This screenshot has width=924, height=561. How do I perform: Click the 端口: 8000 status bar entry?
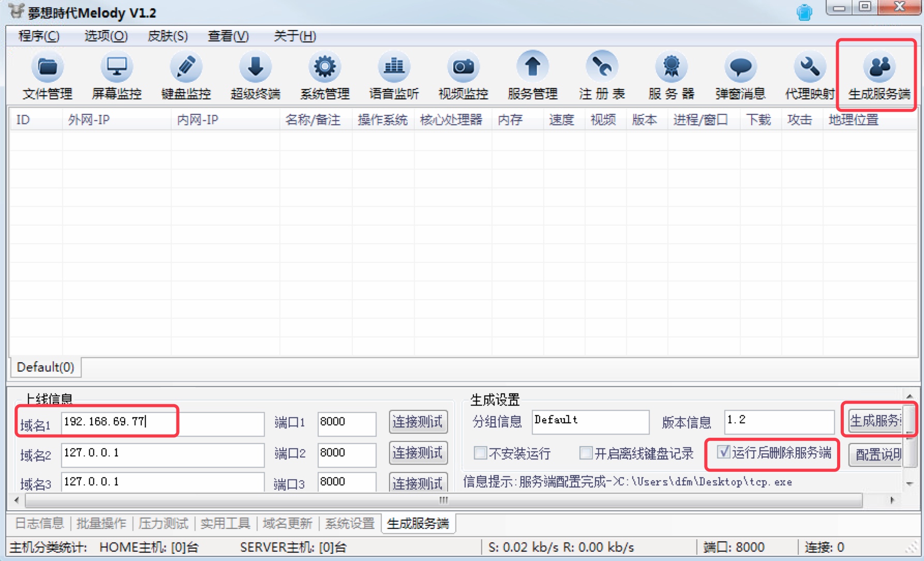tap(734, 547)
